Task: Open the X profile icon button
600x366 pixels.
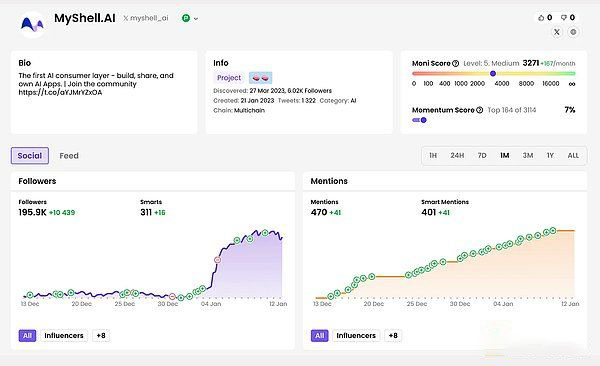Action: [x=557, y=32]
